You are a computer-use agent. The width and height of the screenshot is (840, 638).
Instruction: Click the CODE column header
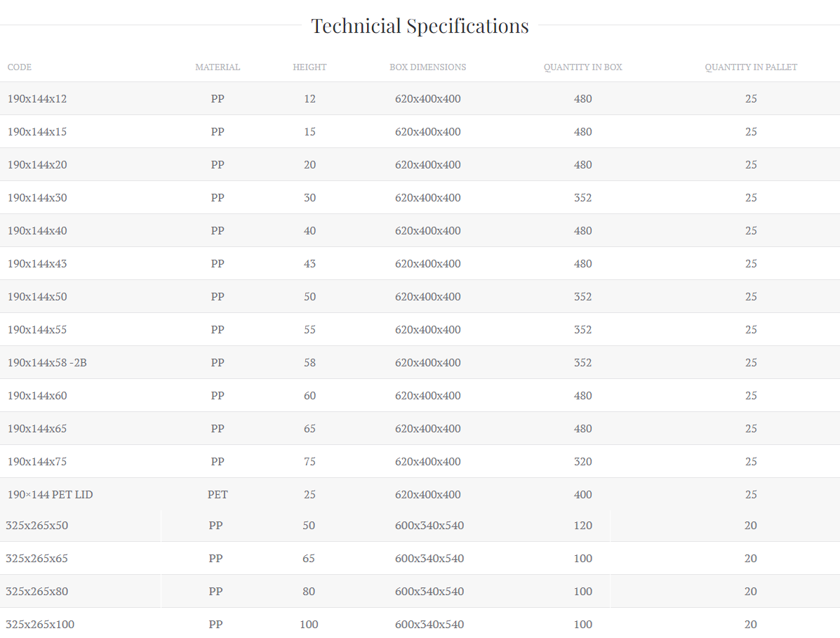pyautogui.click(x=20, y=67)
